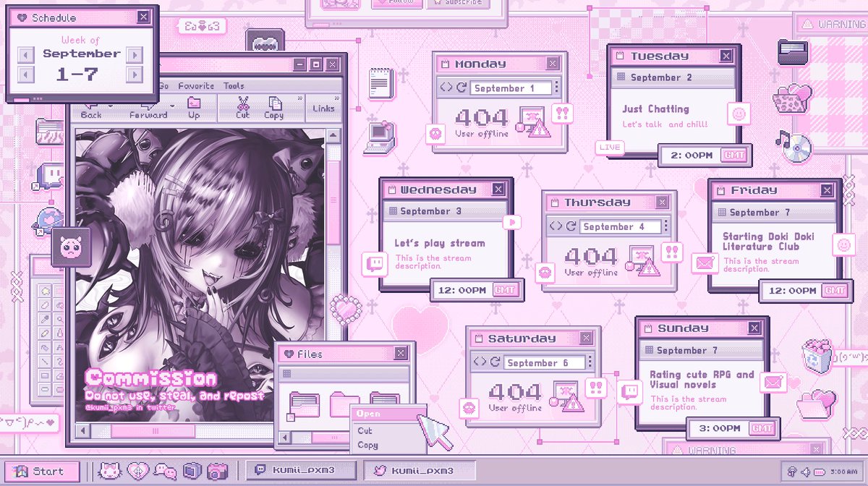Click the Twitch icon beside Wednesday window
The image size is (868, 486).
[x=375, y=263]
